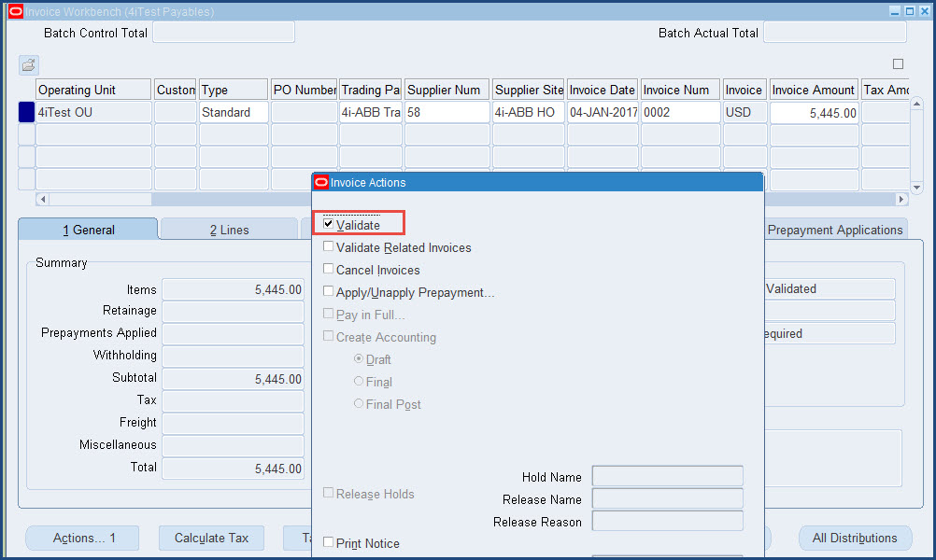Select the record indicator beside the 4iTest OU row

[26, 111]
